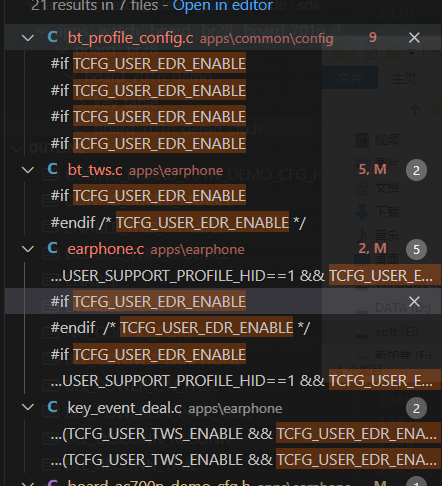
Task: Dismiss bt_profile_config.c file results with X
Action: (414, 38)
